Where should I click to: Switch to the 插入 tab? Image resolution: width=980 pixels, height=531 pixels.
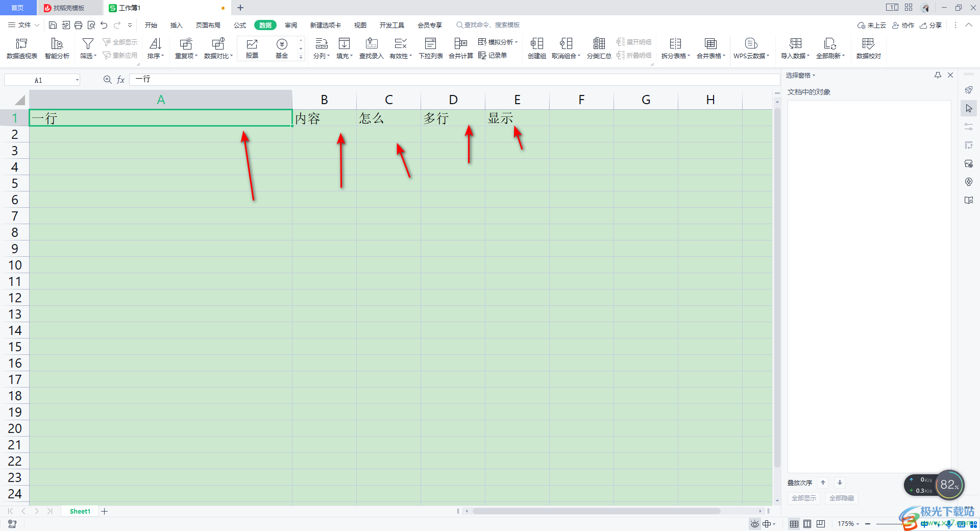click(x=177, y=25)
